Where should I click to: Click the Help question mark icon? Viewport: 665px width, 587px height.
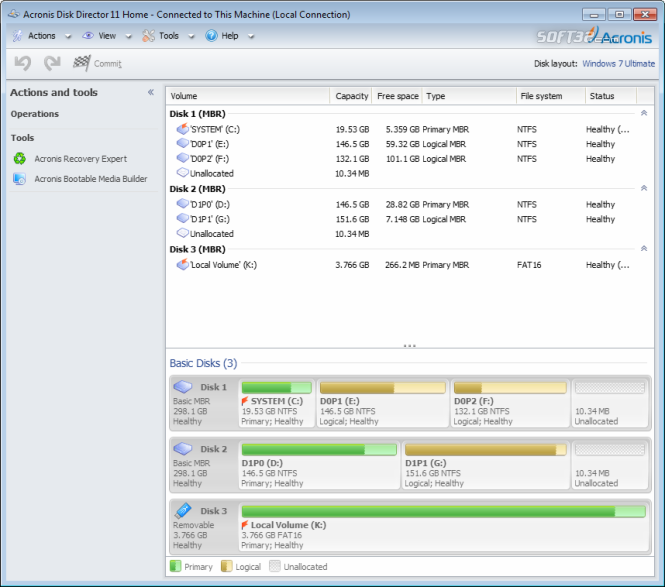(211, 36)
